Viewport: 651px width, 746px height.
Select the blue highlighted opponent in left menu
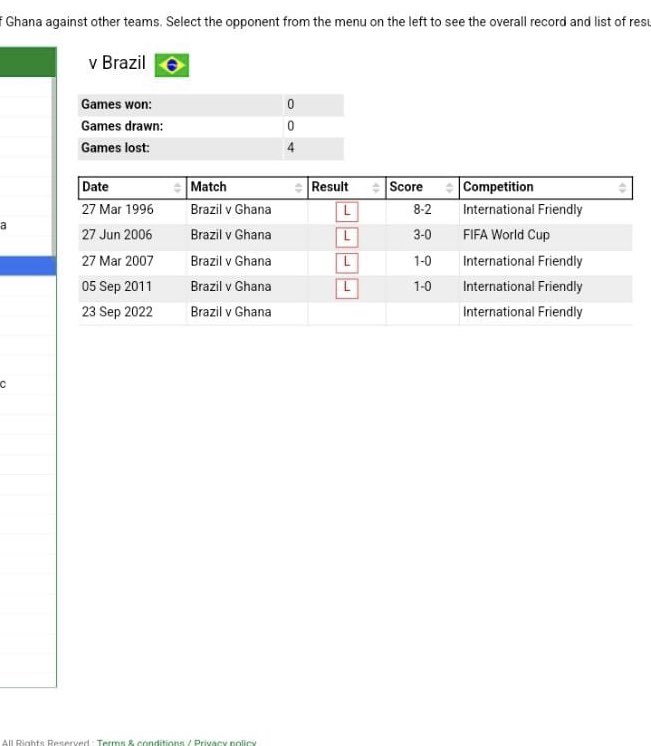pos(28,265)
